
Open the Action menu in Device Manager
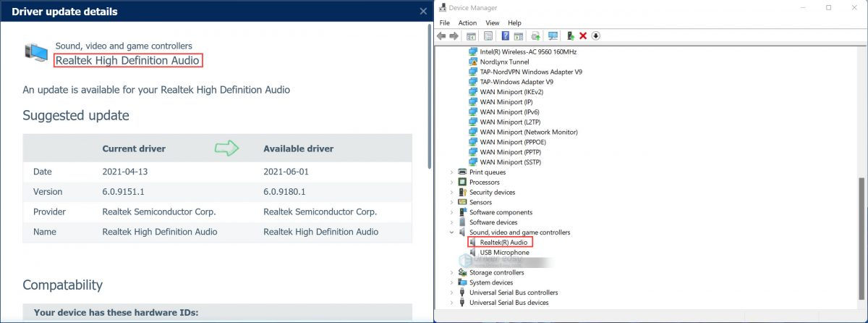click(467, 23)
